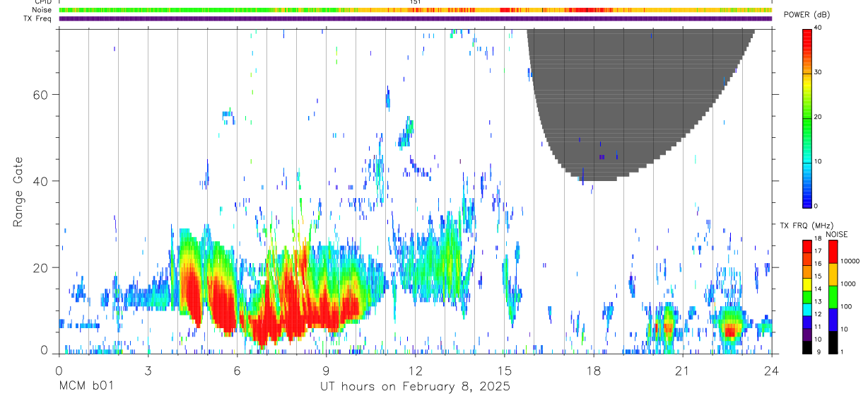This screenshot has width=868, height=401.
Task: Click the '17' label in the TX FRQ legend
Action: [819, 251]
